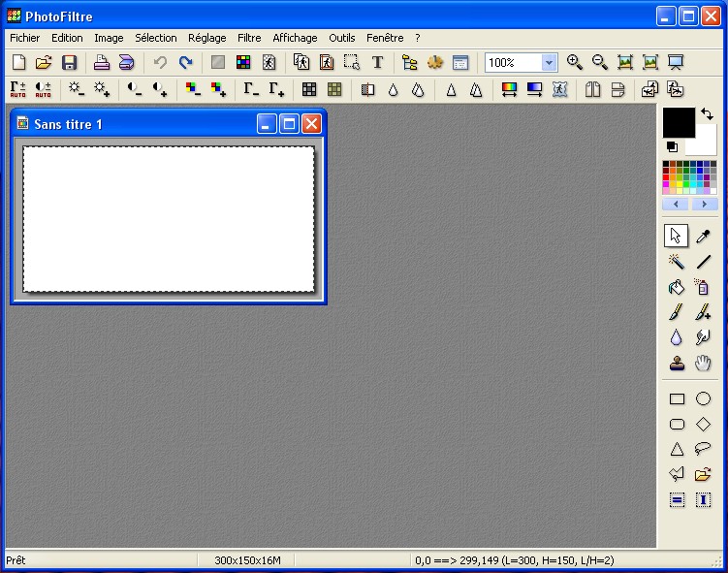
Task: Open the Outils menu
Action: coord(342,38)
